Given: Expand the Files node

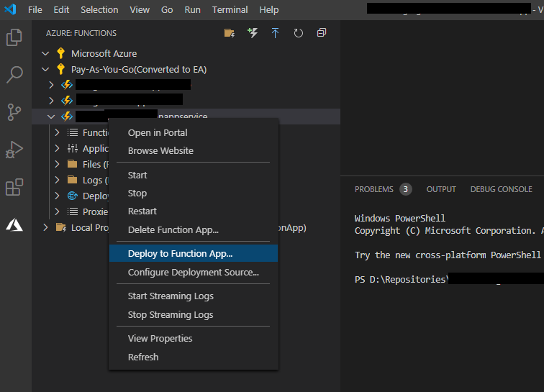Looking at the screenshot, I should tap(58, 164).
